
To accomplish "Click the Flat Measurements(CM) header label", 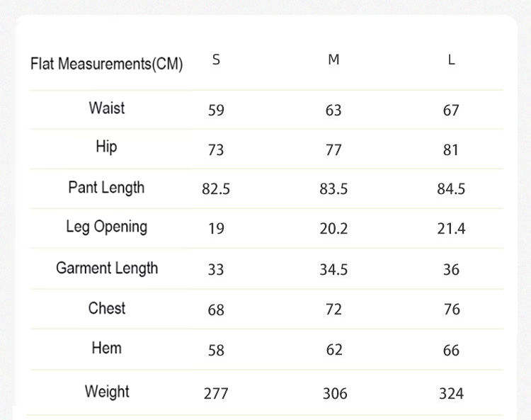I will coord(107,64).
